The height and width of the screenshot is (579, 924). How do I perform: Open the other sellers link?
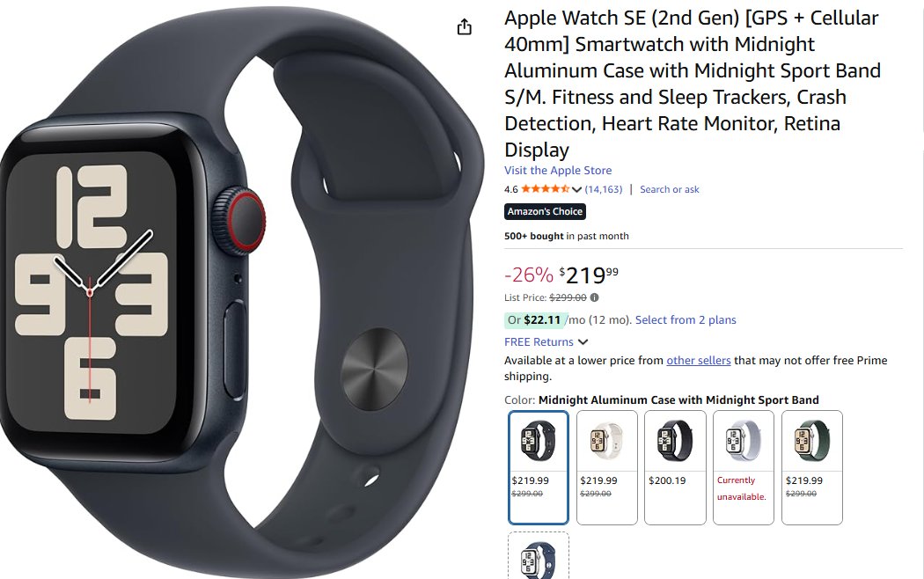coord(699,361)
